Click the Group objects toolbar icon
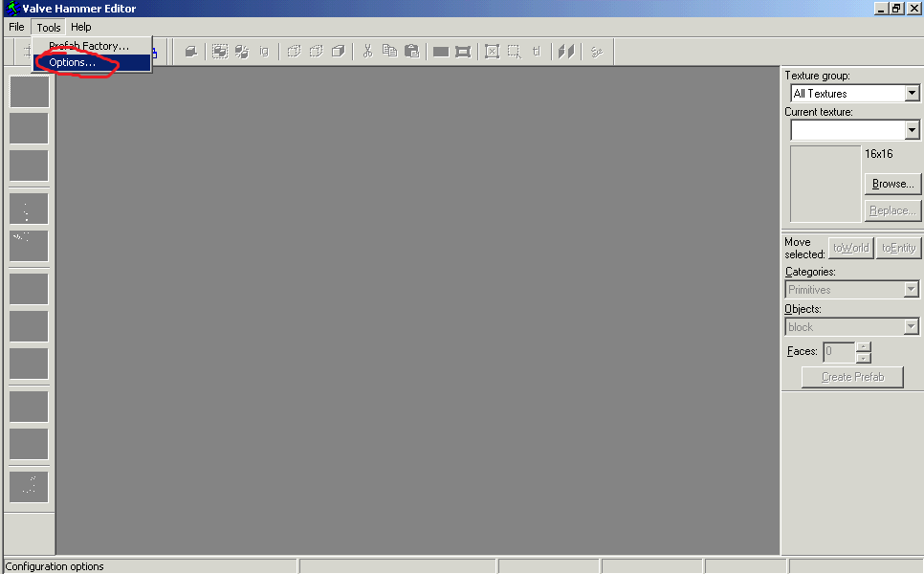Image resolution: width=924 pixels, height=574 pixels. click(220, 52)
